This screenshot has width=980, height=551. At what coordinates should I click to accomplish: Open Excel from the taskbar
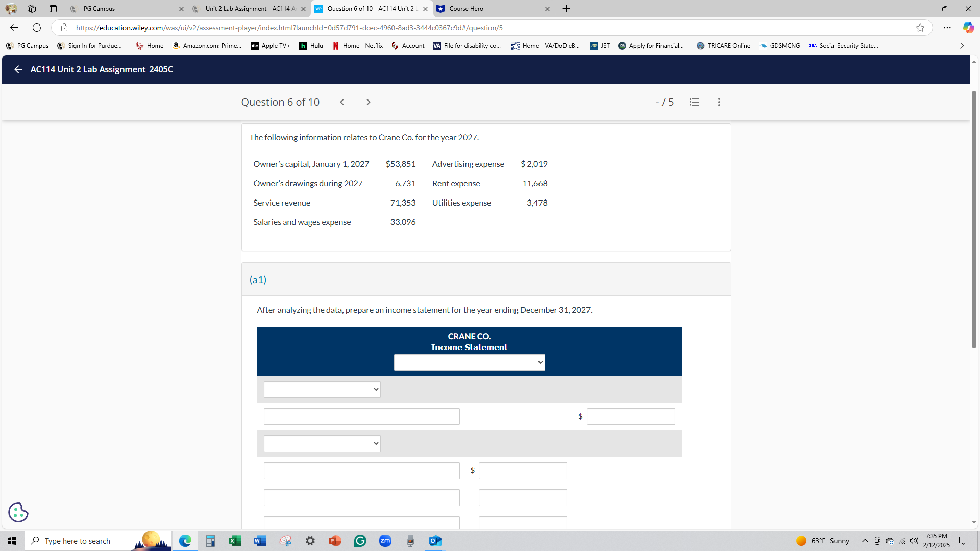click(x=235, y=541)
